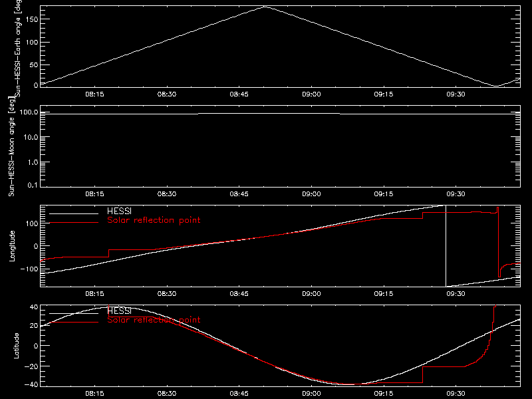Click 09:00 time label under Latitude plot
This screenshot has width=532, height=399.
[x=311, y=393]
